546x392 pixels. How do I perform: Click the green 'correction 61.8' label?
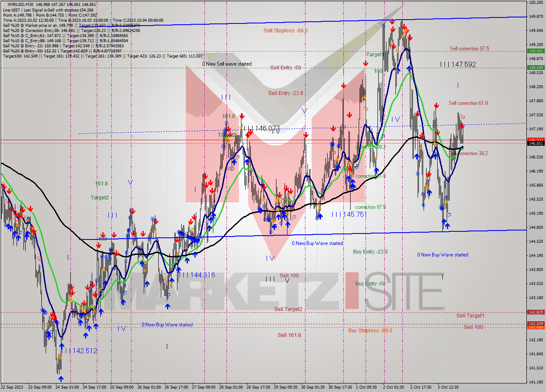pyautogui.click(x=371, y=176)
